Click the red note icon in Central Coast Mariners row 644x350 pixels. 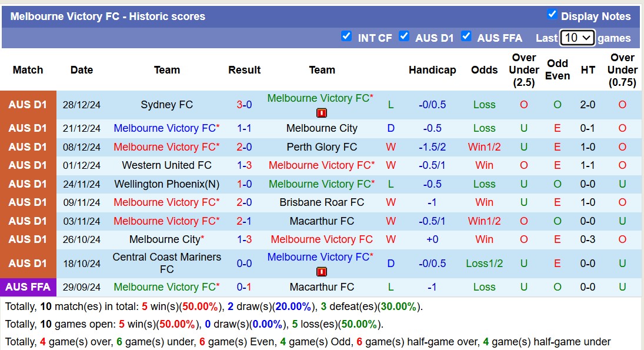[x=322, y=271]
